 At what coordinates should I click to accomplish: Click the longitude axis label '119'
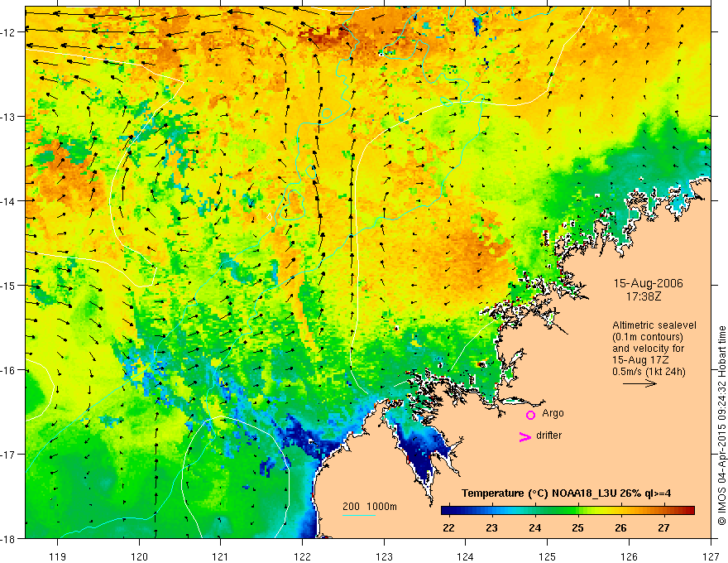pyautogui.click(x=58, y=556)
